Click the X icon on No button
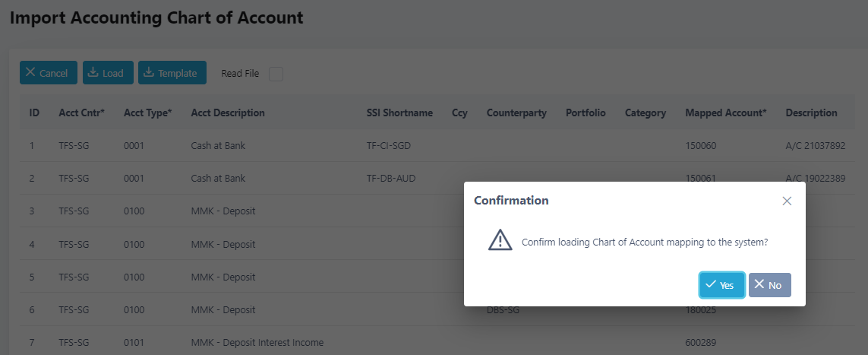The height and width of the screenshot is (355, 868). coord(759,284)
